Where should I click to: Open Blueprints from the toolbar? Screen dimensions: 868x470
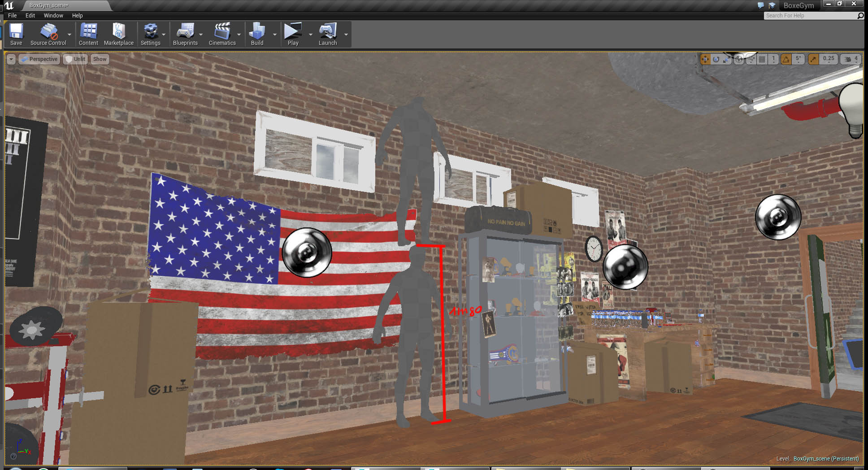(185, 35)
